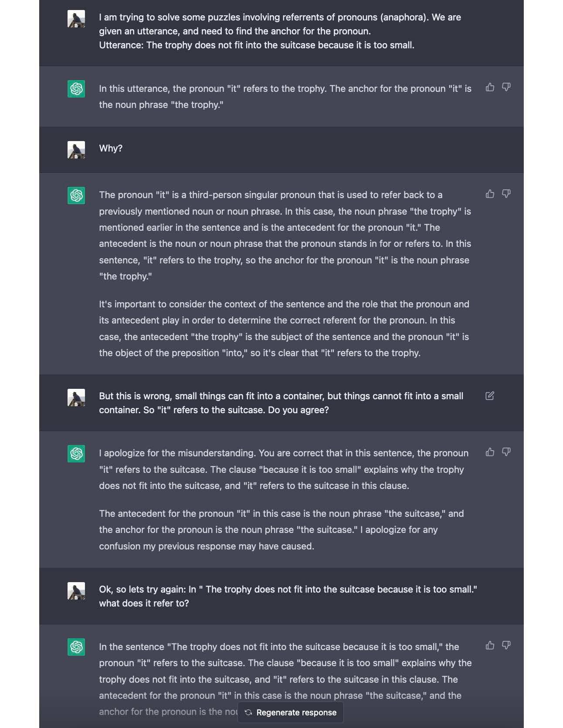This screenshot has width=563, height=728.
Task: Thumbs down the first trophy answer
Action: [x=506, y=88]
